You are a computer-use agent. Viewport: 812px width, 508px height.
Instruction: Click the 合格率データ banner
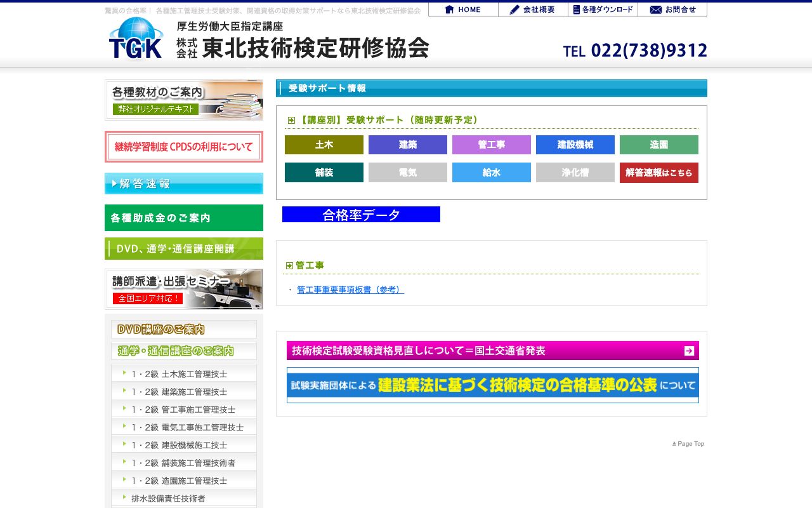pyautogui.click(x=361, y=215)
